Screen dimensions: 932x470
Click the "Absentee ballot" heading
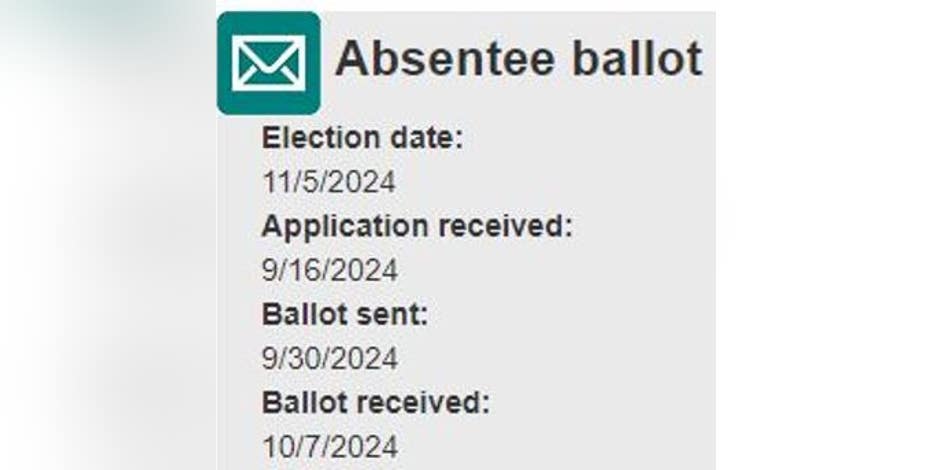(518, 60)
